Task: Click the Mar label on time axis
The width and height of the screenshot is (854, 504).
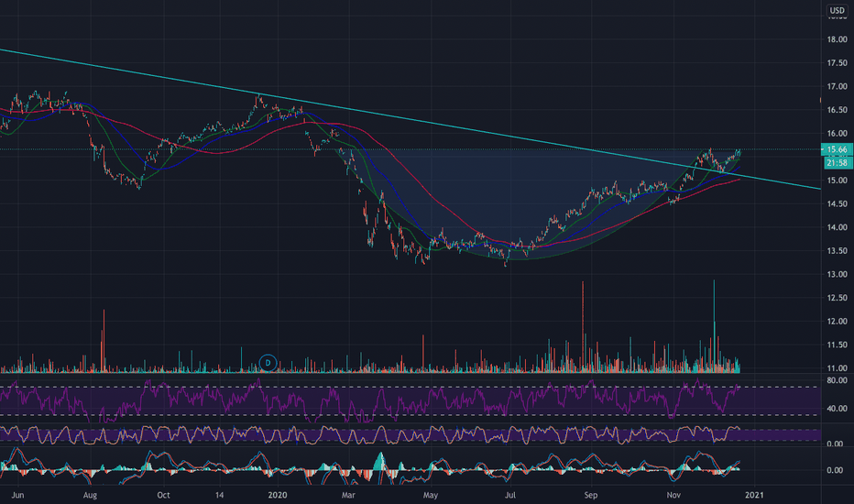Action: pos(348,495)
